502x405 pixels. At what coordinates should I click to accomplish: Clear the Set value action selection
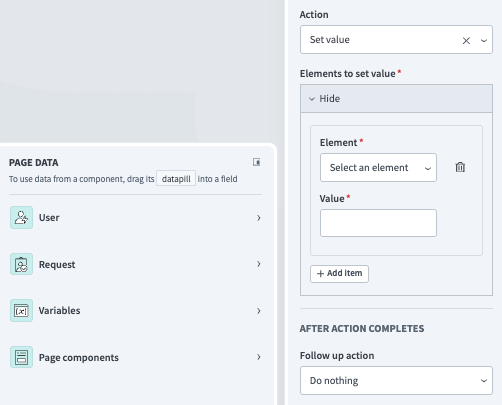[x=466, y=40]
